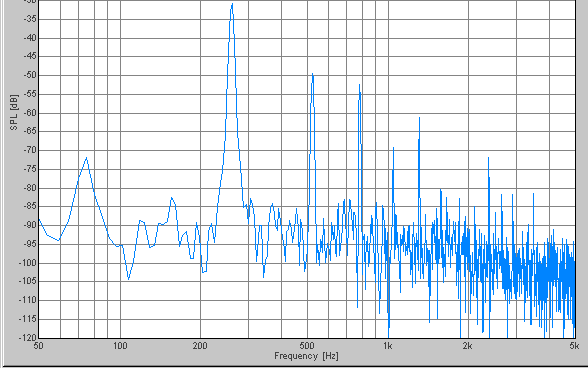The image size is (588, 368).
Task: Select the 1k frequency tick label
Action: pos(388,346)
